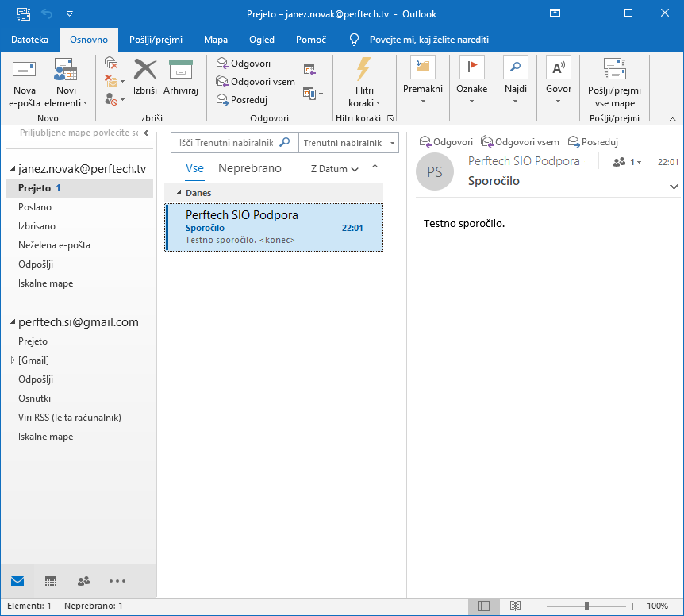Click the reply with meeting icon

(x=309, y=69)
